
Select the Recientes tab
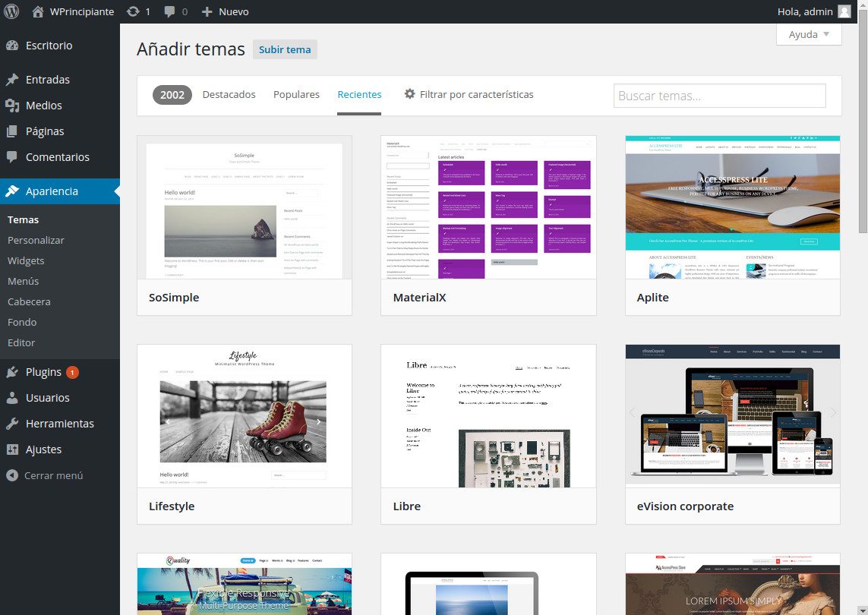pyautogui.click(x=359, y=95)
